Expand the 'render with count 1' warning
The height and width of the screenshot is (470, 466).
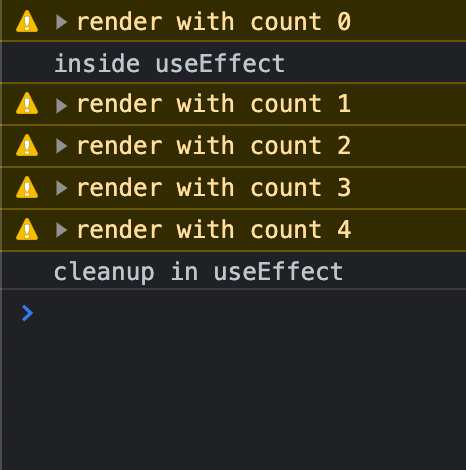pos(61,106)
